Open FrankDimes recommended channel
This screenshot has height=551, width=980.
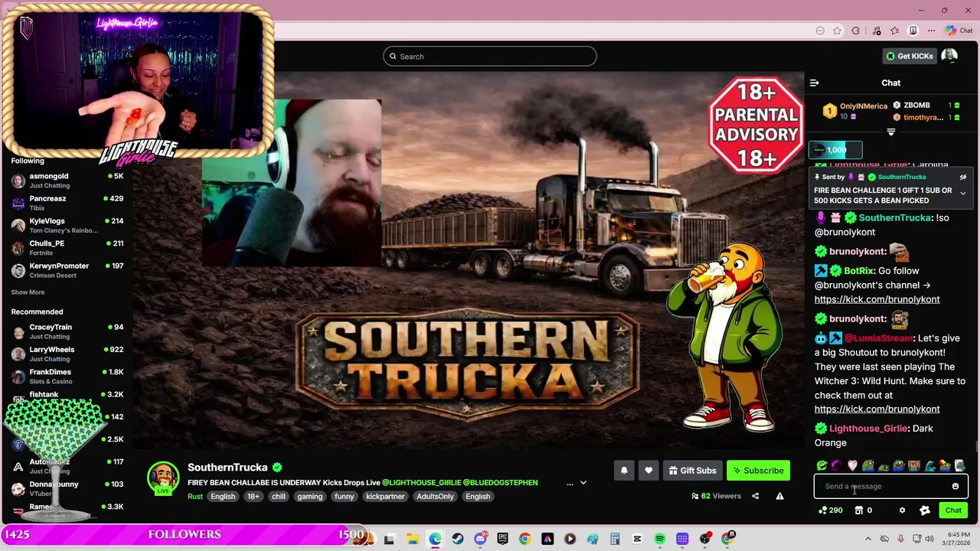[67, 377]
